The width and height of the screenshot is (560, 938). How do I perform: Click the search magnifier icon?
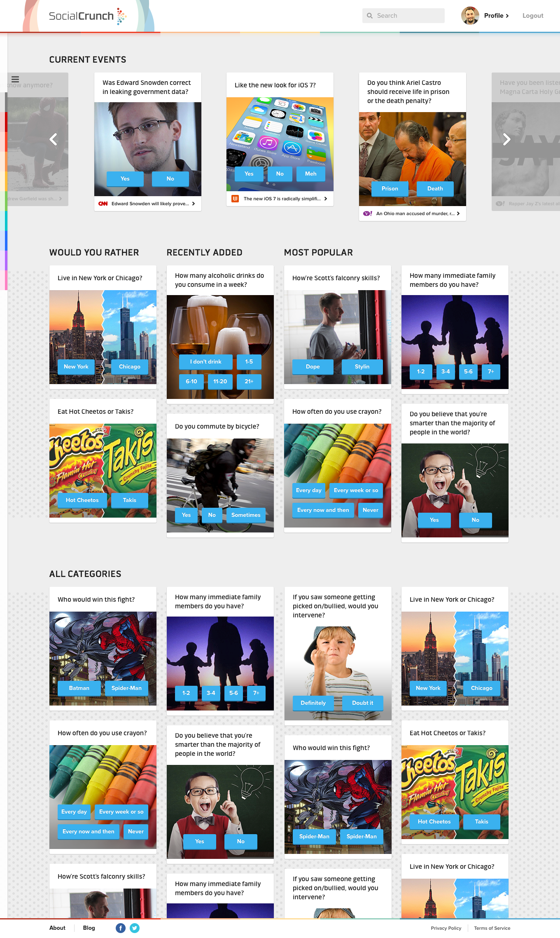[x=370, y=16]
